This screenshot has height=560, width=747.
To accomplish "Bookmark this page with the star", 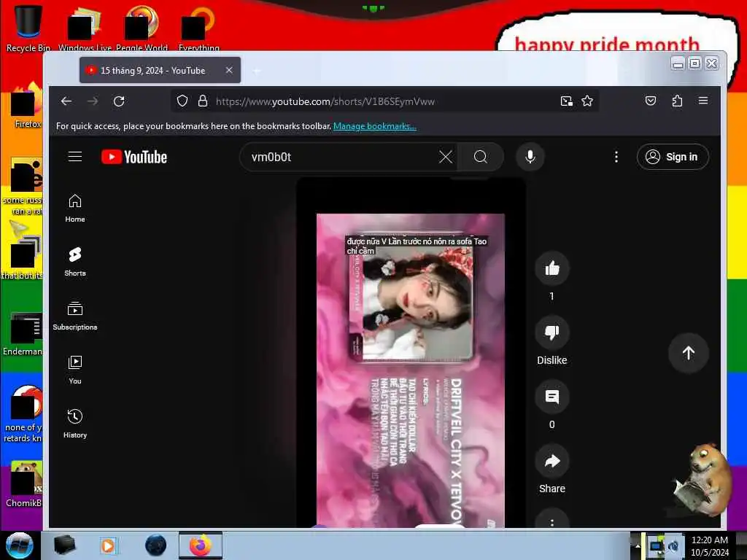I will tap(587, 101).
